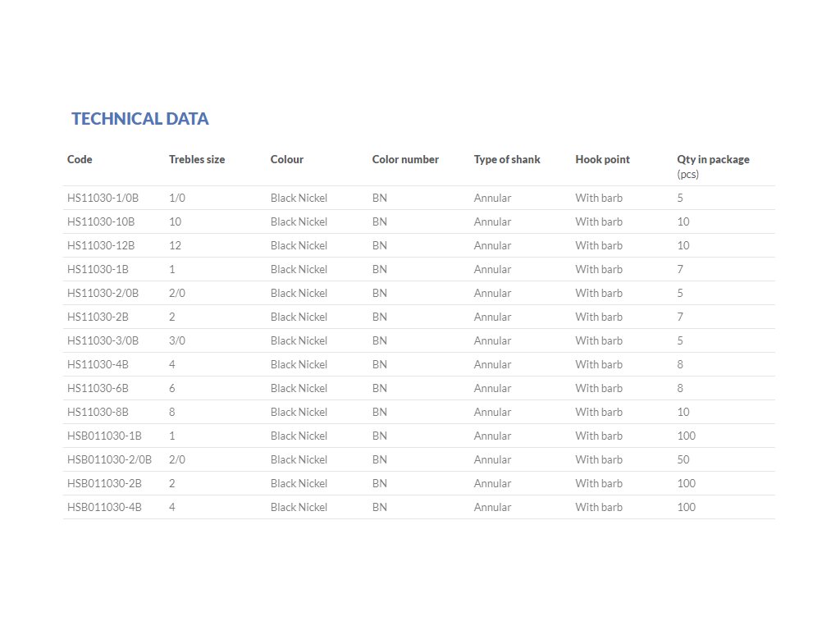Click quantity 50 in HSB011030-2/0B row
Image resolution: width=840 pixels, height=630 pixels.
pyautogui.click(x=683, y=460)
